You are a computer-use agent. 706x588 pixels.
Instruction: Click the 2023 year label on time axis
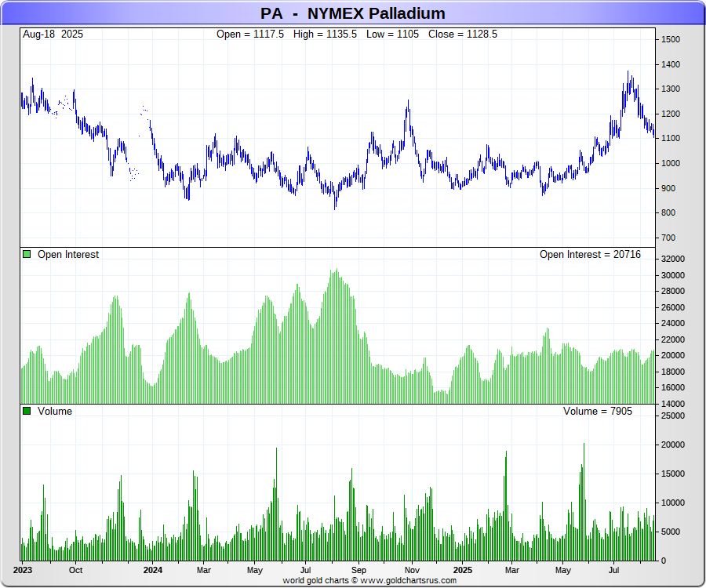[23, 571]
